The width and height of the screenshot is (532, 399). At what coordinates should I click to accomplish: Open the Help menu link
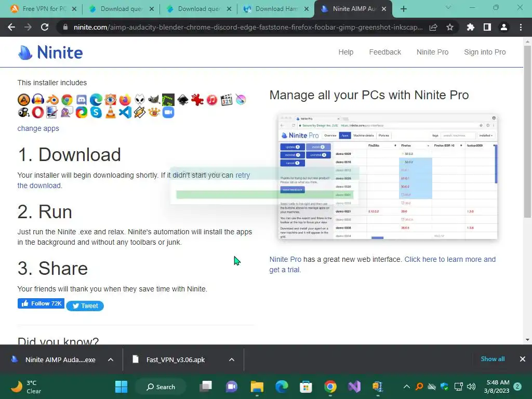coord(345,52)
